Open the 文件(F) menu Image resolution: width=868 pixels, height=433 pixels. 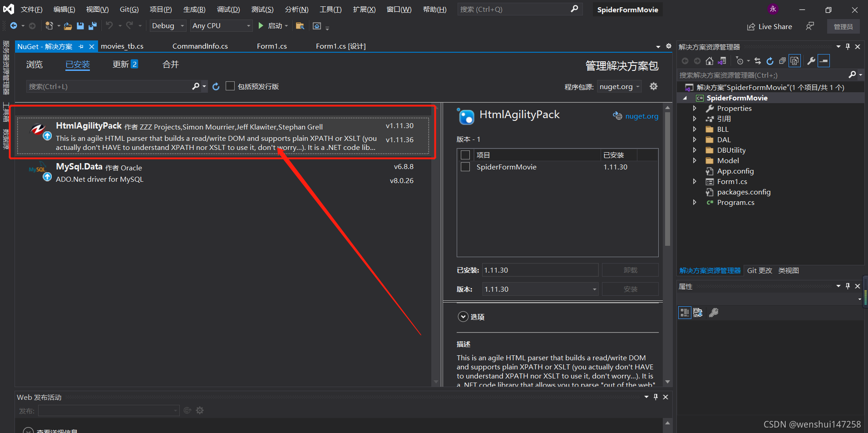pyautogui.click(x=31, y=10)
